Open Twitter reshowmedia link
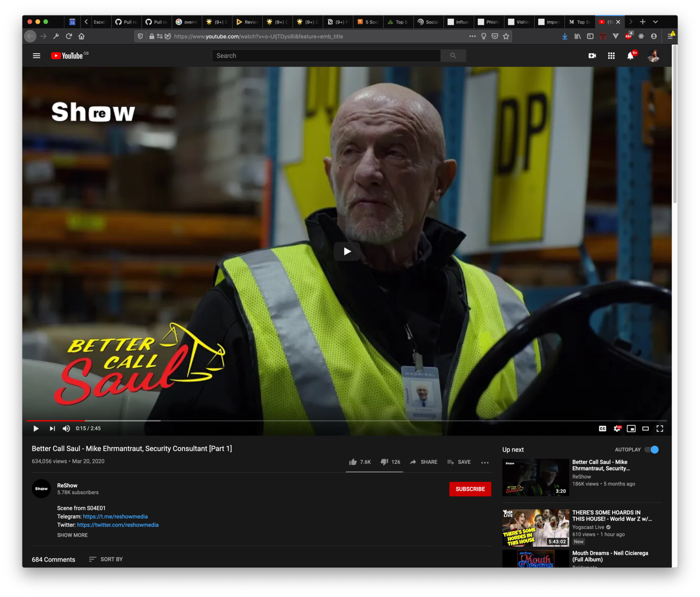 (118, 525)
